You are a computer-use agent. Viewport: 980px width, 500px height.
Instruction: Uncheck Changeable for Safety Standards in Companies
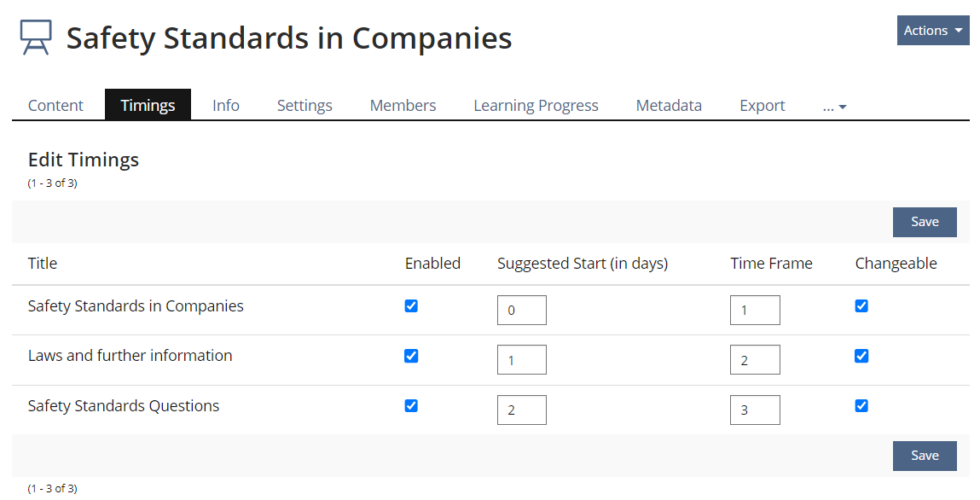click(x=861, y=306)
